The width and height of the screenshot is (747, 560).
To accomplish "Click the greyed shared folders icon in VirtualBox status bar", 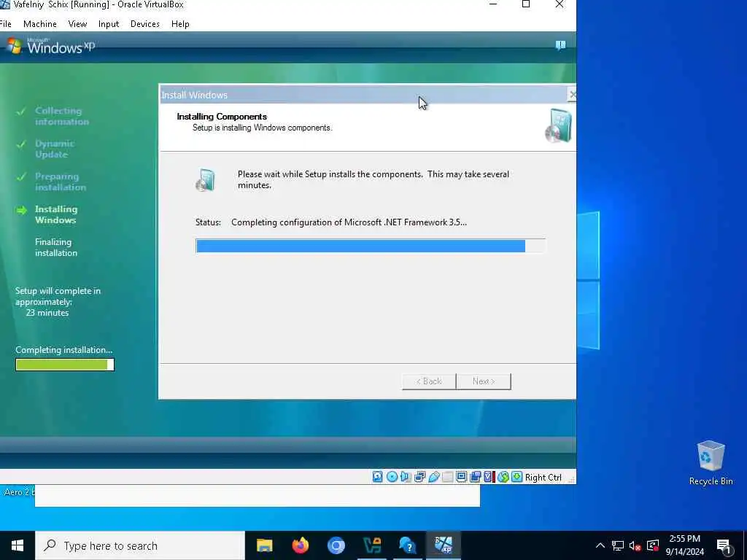I will (447, 477).
